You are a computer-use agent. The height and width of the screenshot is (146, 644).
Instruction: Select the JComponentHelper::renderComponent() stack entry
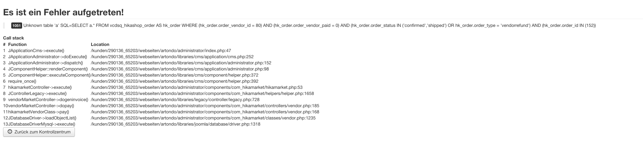click(48, 69)
